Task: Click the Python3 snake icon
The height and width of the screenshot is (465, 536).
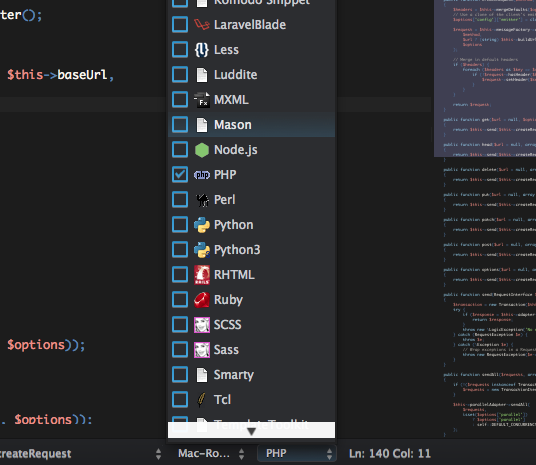Action: 202,250
